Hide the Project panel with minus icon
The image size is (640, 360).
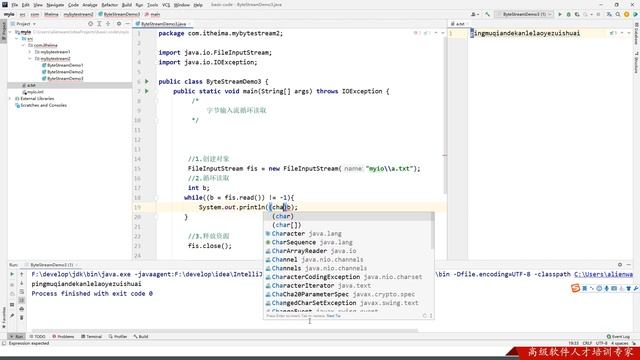(127, 24)
